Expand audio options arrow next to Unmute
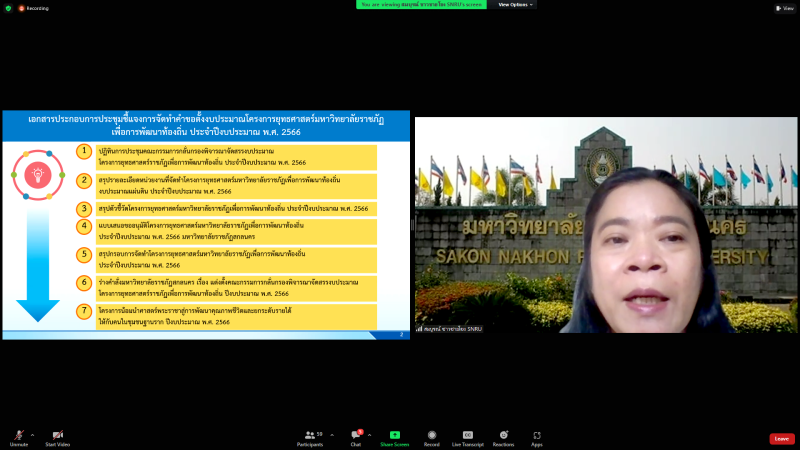 tap(32, 434)
